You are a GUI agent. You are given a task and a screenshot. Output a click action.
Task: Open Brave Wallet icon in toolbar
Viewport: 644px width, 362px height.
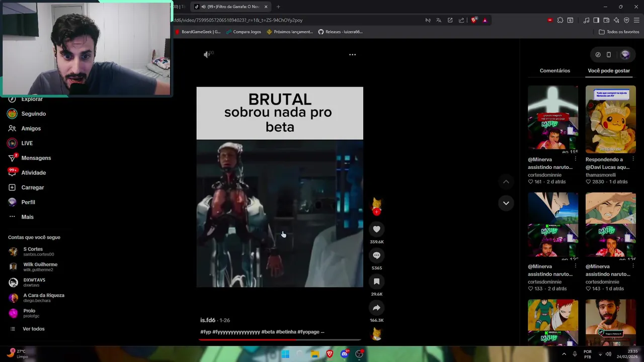pyautogui.click(x=606, y=20)
